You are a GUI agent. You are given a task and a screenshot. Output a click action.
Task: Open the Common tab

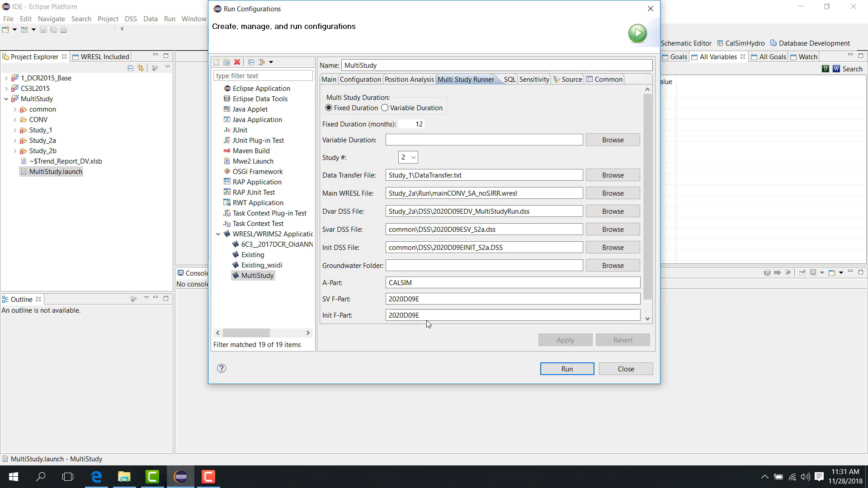604,79
